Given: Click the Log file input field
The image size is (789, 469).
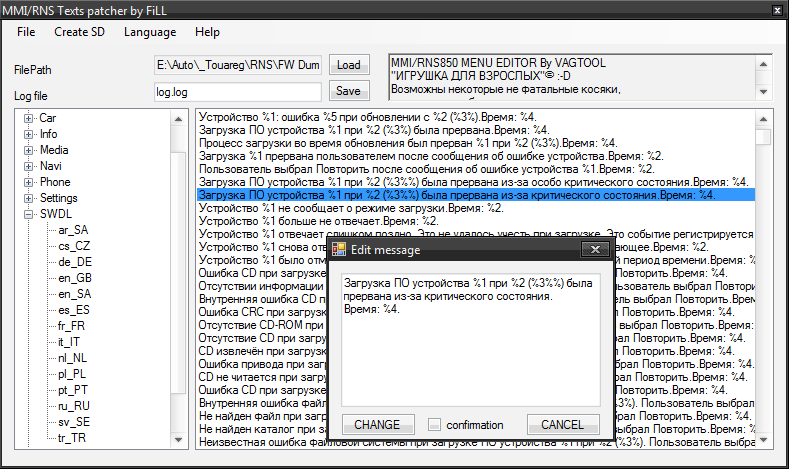Looking at the screenshot, I should click(237, 91).
